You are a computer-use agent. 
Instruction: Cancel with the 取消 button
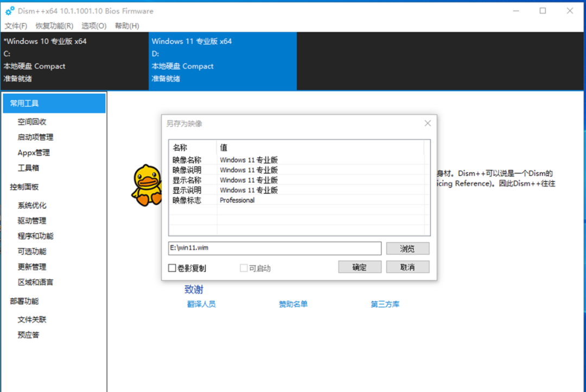407,267
